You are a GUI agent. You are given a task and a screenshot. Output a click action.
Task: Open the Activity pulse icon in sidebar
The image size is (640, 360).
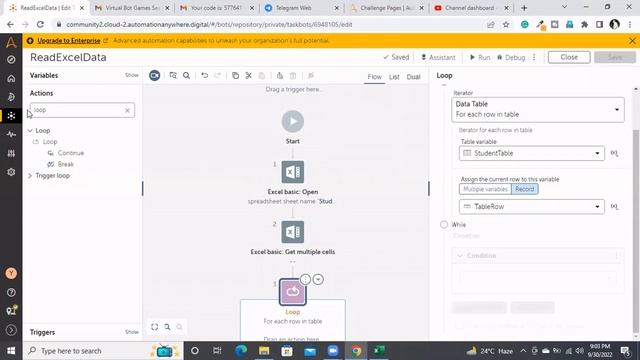point(11,134)
